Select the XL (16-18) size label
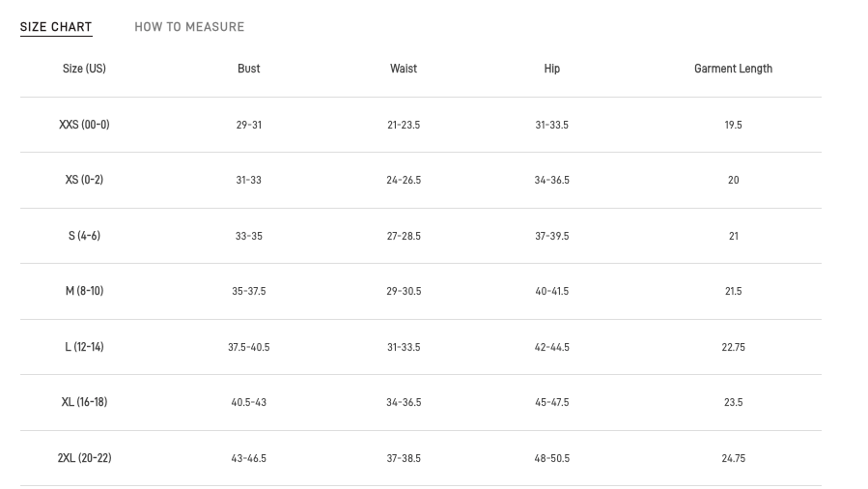This screenshot has width=868, height=489. [84, 402]
